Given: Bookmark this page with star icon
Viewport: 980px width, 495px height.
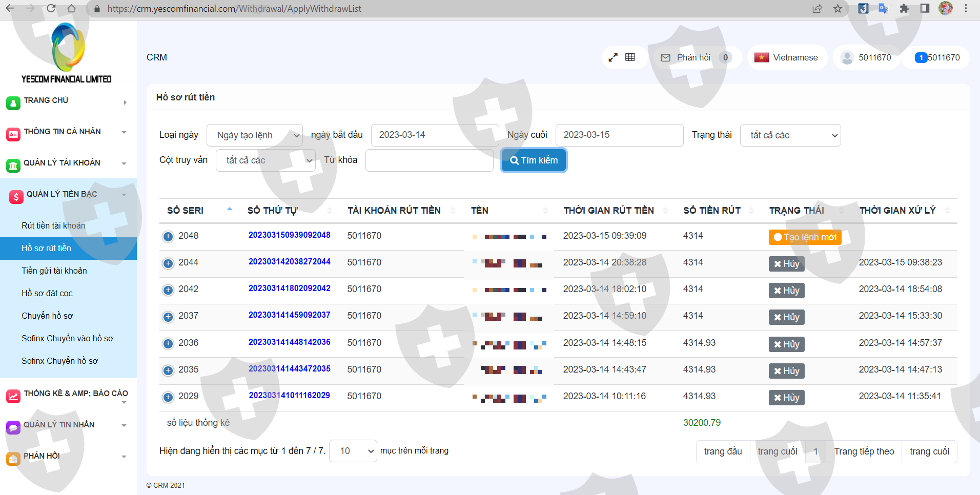Looking at the screenshot, I should click(x=838, y=9).
